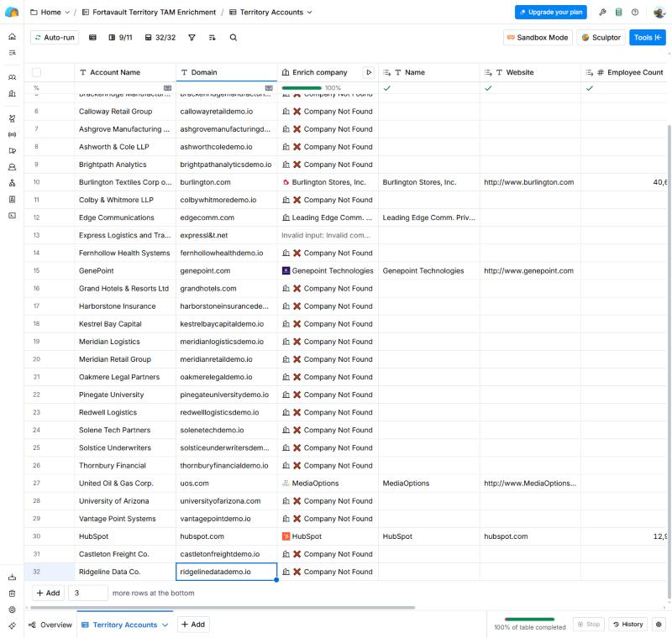Click the companies building icon in sidebar
Screen dimensions: 672x638
(12, 93)
